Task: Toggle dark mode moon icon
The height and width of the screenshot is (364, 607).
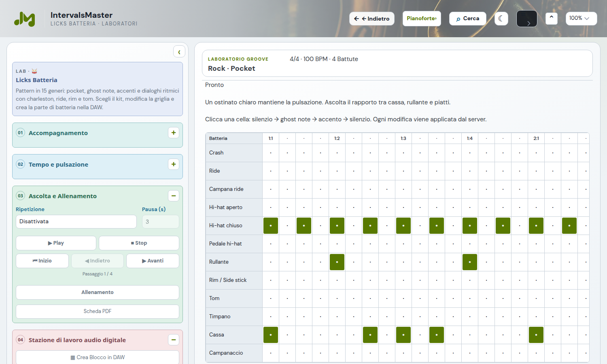Action: click(501, 19)
